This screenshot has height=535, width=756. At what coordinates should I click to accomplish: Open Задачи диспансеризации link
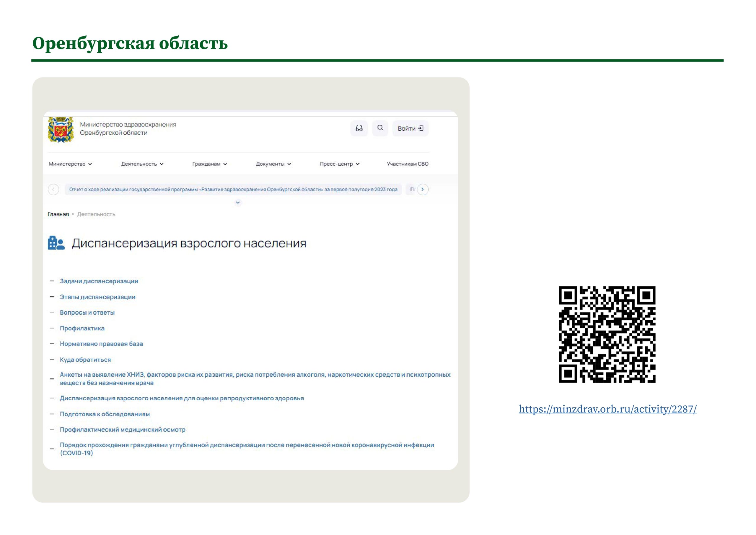(x=99, y=281)
